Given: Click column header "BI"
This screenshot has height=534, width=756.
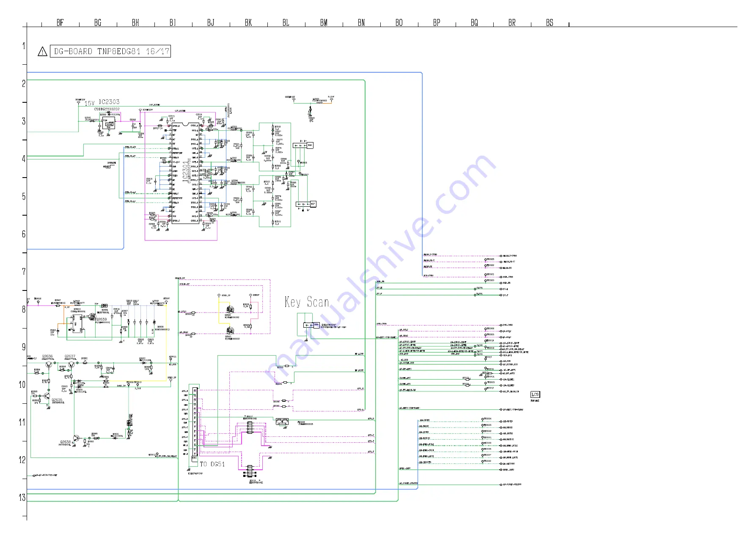Looking at the screenshot, I should click(x=173, y=23).
